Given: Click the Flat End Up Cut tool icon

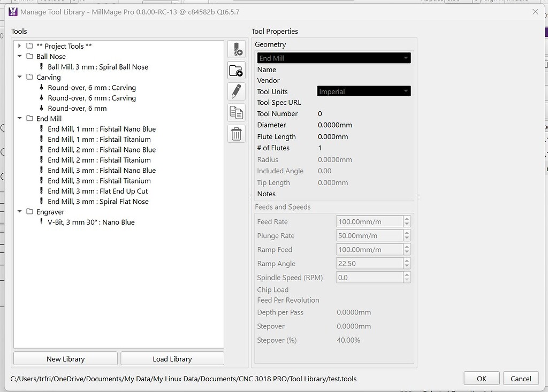Looking at the screenshot, I should (x=41, y=191).
